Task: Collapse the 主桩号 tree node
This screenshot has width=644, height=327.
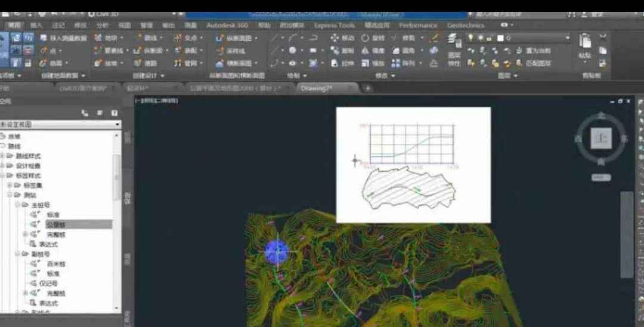Action: click(18, 205)
